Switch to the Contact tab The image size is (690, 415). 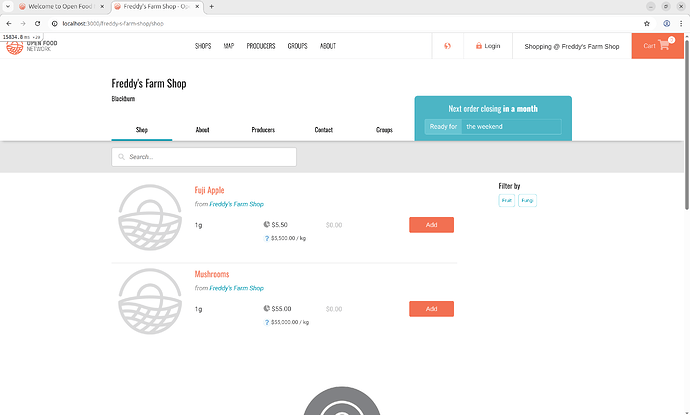click(x=323, y=130)
